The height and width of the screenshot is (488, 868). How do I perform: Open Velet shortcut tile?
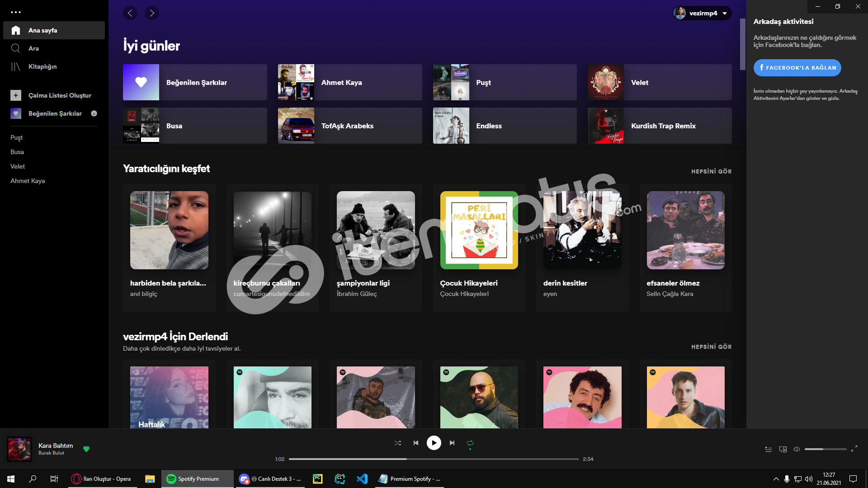[660, 82]
